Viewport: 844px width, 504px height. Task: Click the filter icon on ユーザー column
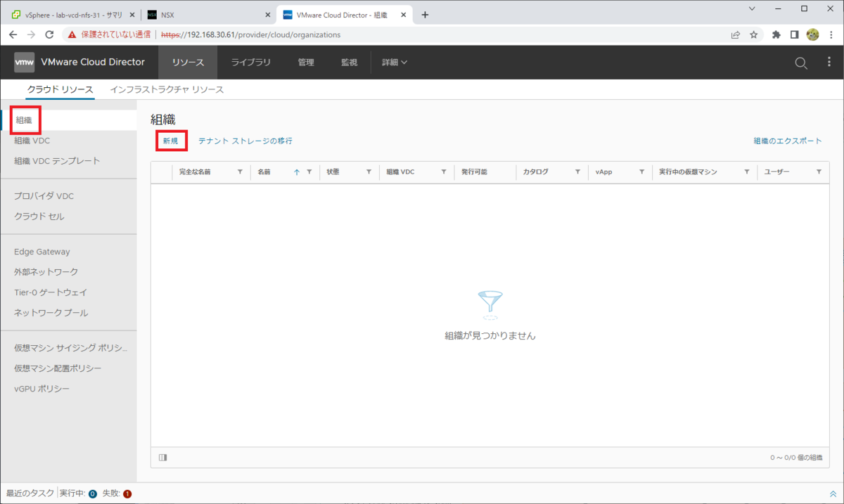point(819,172)
